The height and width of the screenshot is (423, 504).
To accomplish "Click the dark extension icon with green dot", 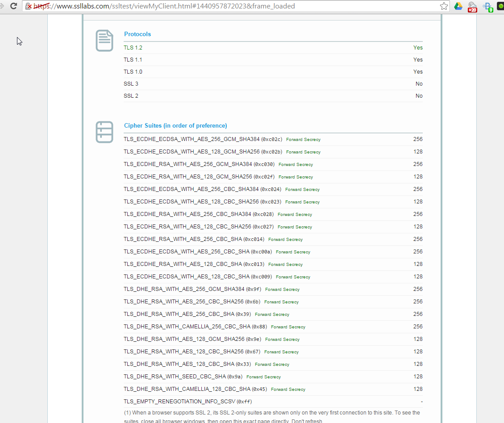I will pos(500,7).
